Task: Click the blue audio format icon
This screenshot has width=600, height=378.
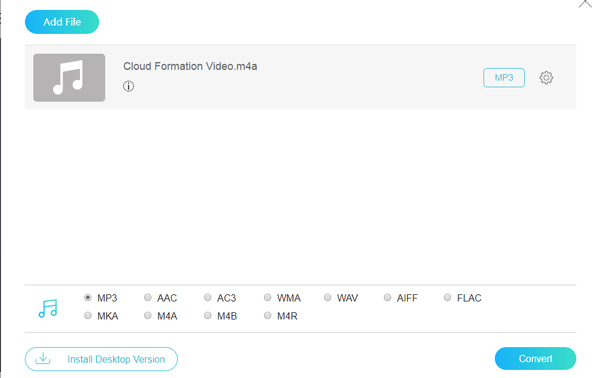Action: 48,308
